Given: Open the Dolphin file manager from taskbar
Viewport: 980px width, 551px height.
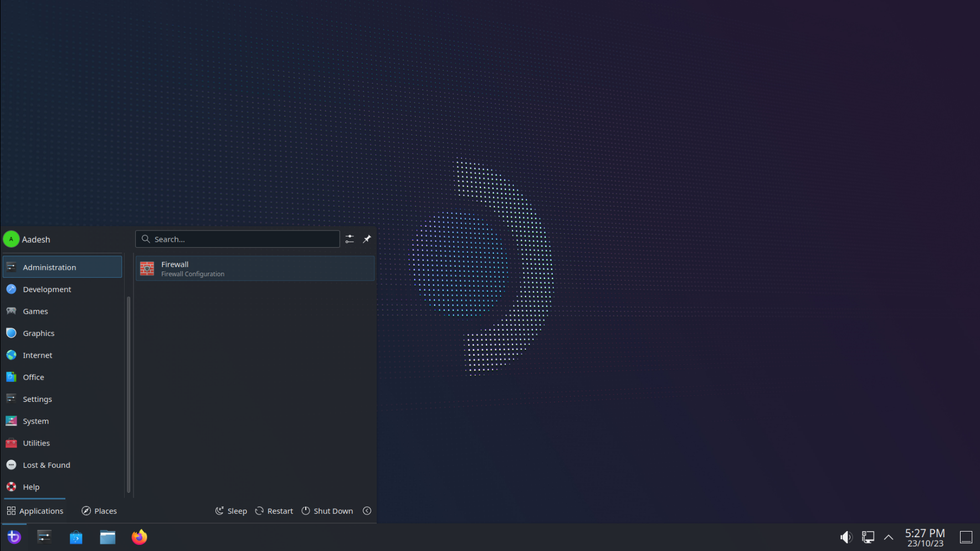Looking at the screenshot, I should click(x=107, y=537).
